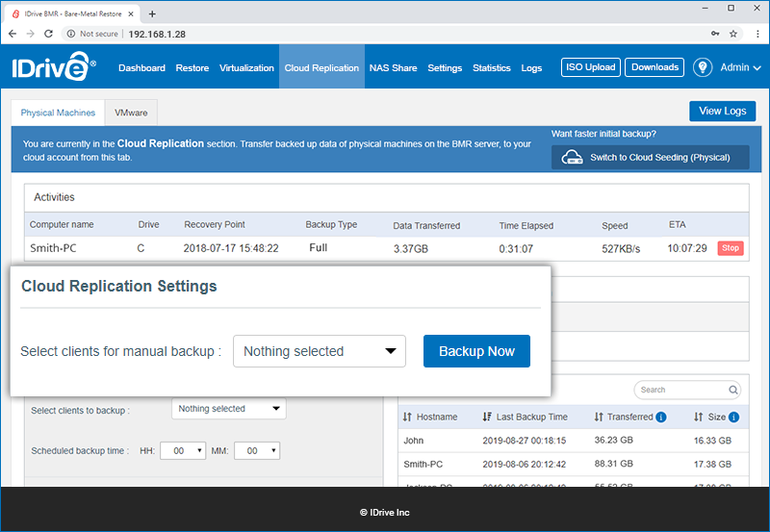Reload the browser page
The width and height of the screenshot is (770, 532).
tap(48, 34)
